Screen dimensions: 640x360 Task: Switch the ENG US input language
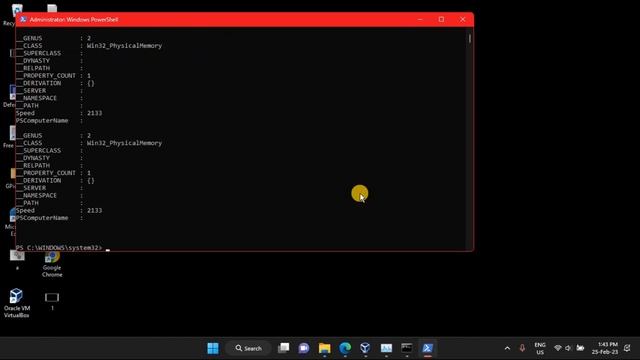(x=540, y=349)
